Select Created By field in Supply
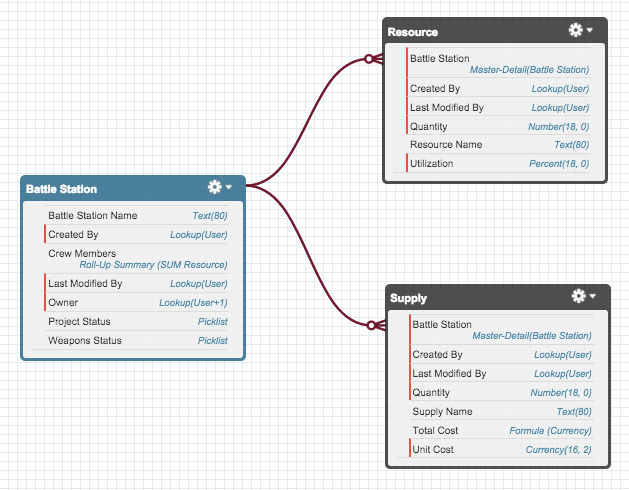The width and height of the screenshot is (629, 490). click(501, 354)
